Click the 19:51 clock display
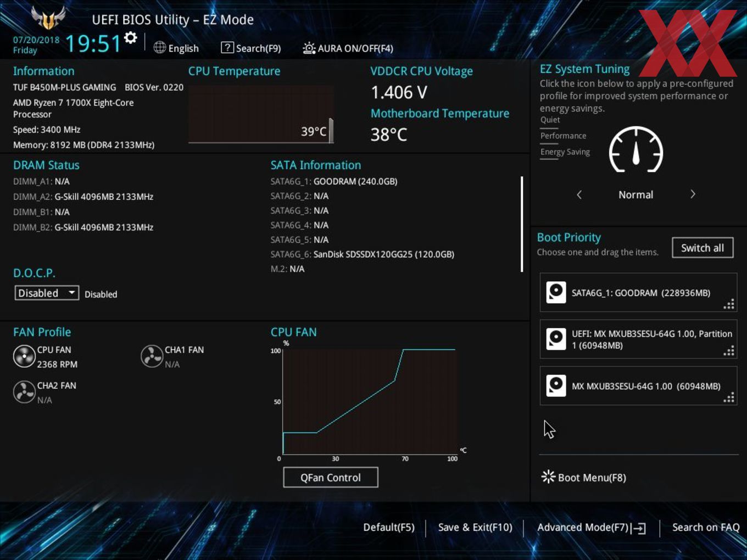Screen dimensions: 747x560 [x=93, y=43]
